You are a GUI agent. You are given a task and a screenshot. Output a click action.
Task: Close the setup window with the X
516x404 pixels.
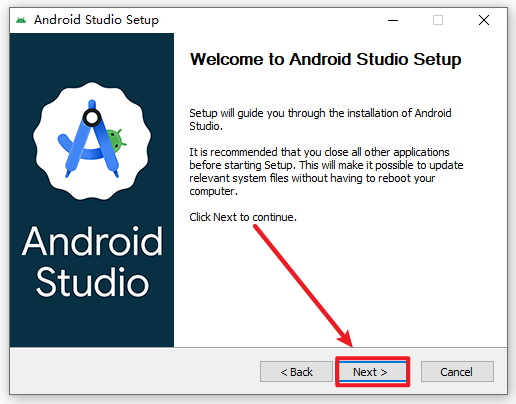tap(484, 20)
